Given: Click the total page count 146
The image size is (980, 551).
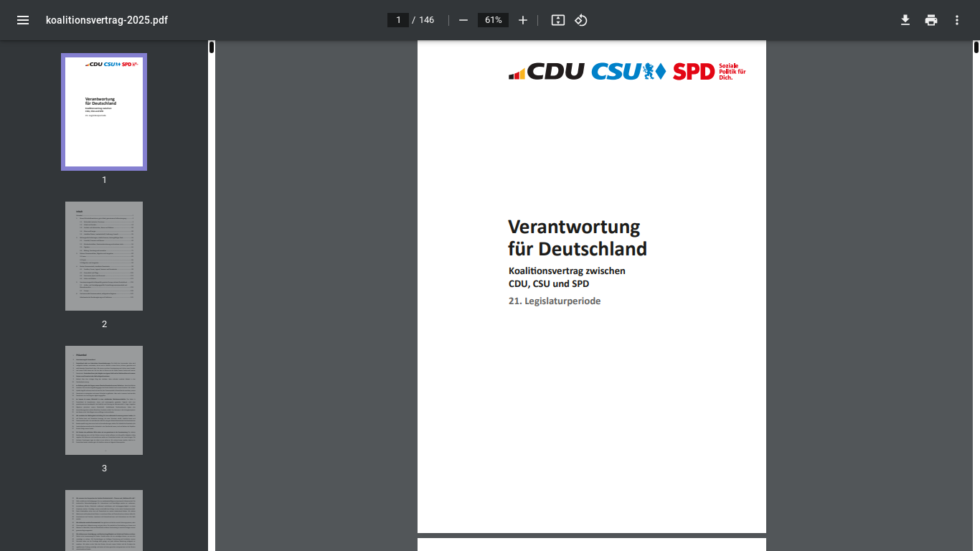Looking at the screenshot, I should coord(427,20).
